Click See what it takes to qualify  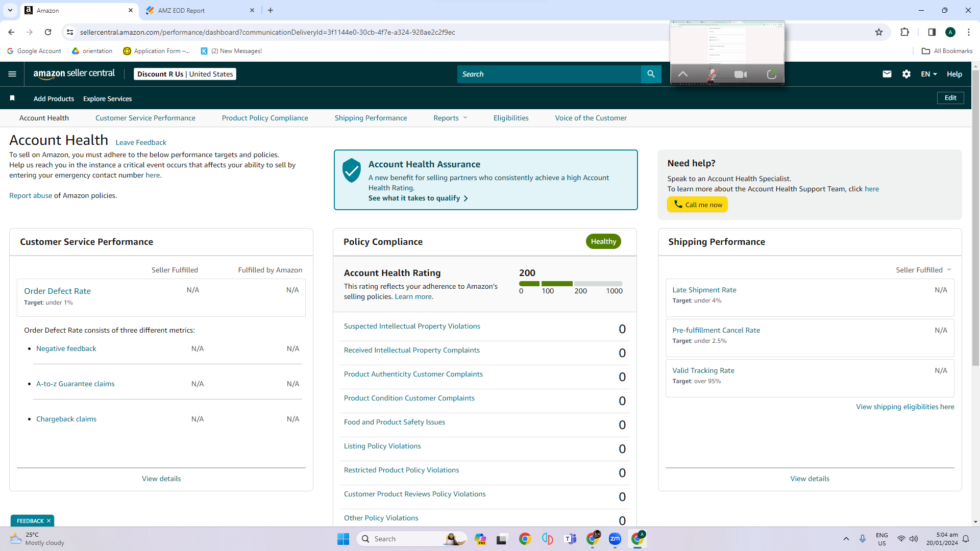(418, 198)
